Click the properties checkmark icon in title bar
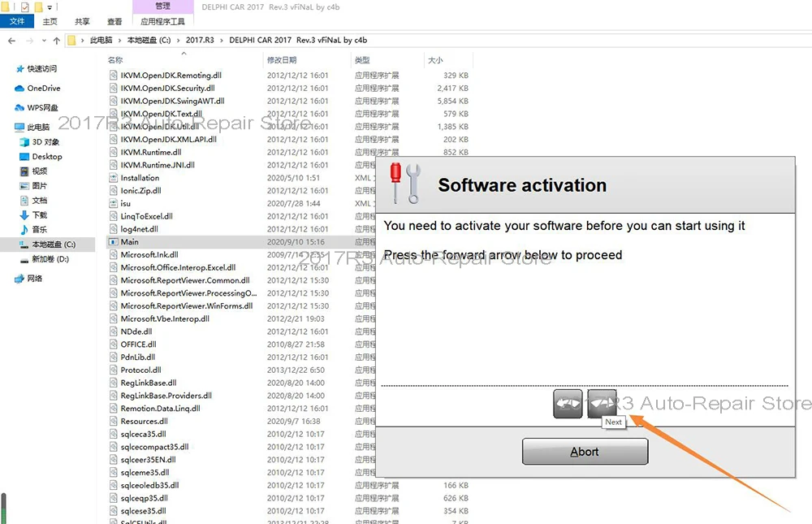 click(25, 6)
